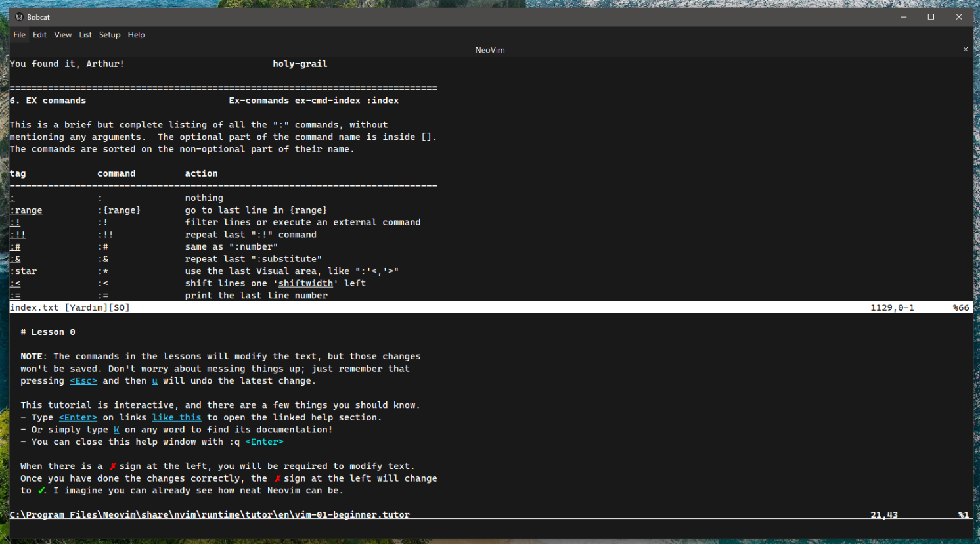Image resolution: width=980 pixels, height=544 pixels.
Task: Select the NeoVim tab title
Action: coord(490,50)
